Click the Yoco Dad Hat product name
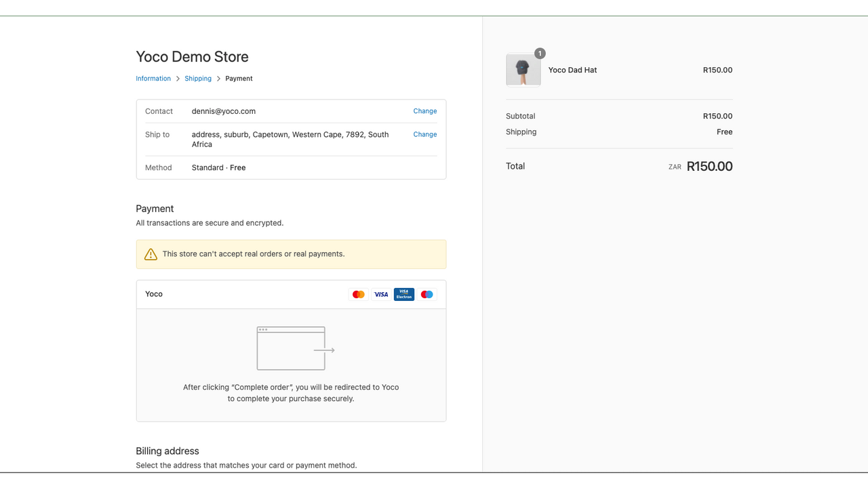Screen dimensions: 868x488 pos(572,70)
